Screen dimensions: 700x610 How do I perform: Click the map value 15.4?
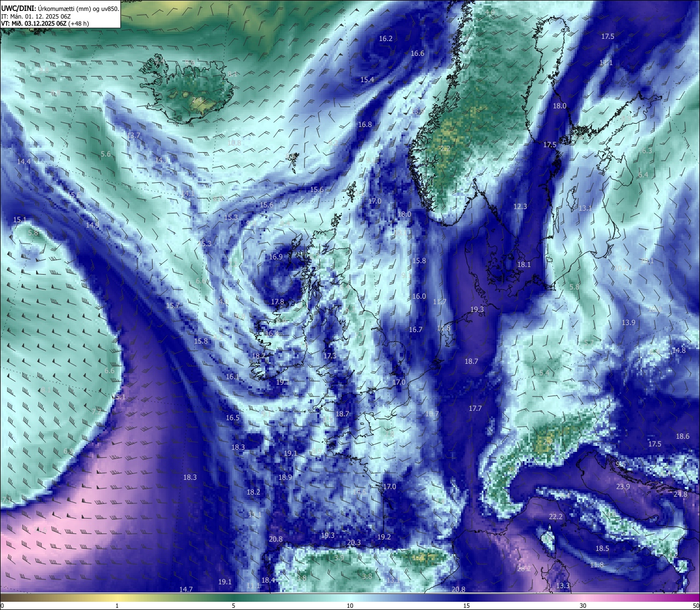pyautogui.click(x=367, y=79)
